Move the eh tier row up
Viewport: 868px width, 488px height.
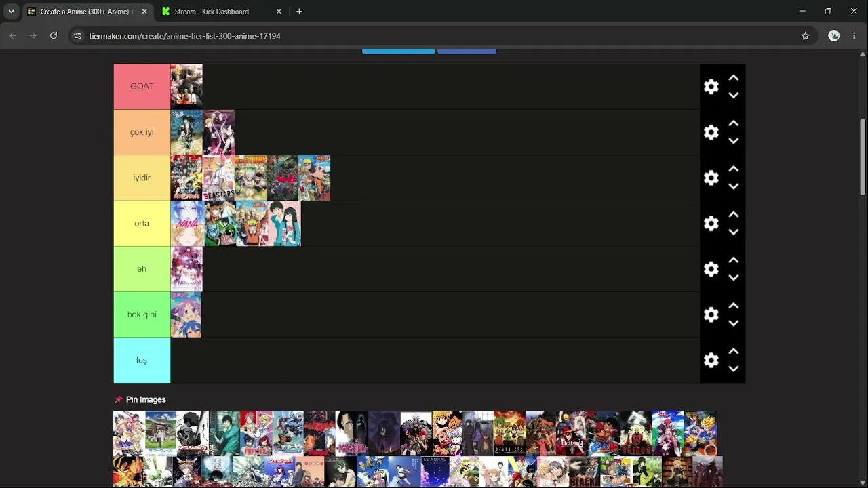733,260
